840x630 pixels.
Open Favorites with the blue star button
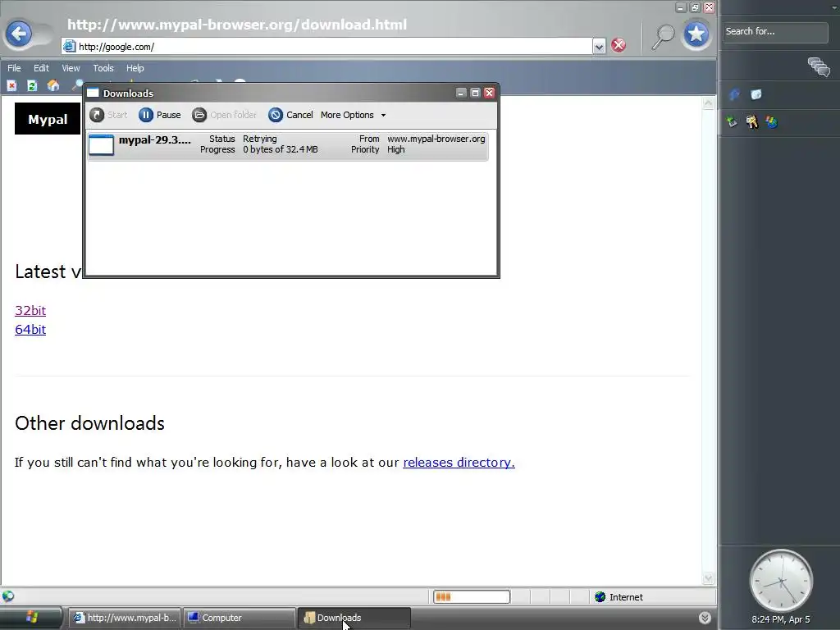coord(696,34)
